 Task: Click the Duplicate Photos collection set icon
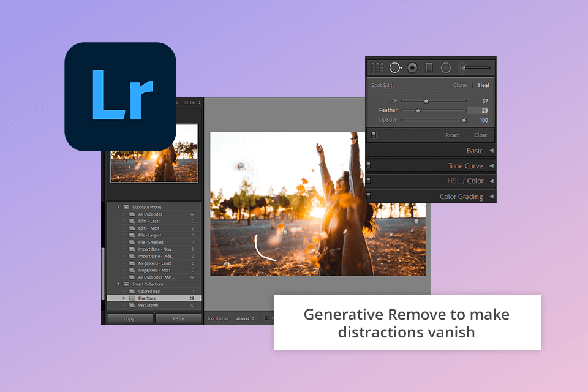click(126, 207)
